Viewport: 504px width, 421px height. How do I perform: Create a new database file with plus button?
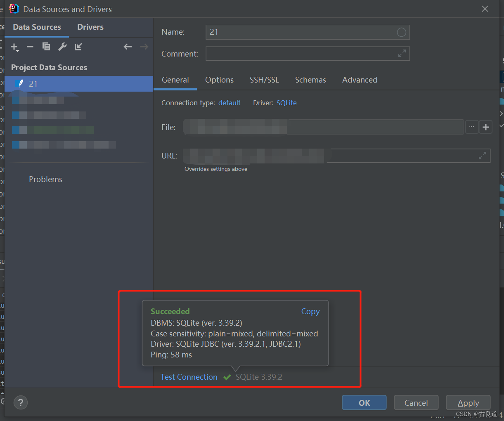(x=486, y=127)
